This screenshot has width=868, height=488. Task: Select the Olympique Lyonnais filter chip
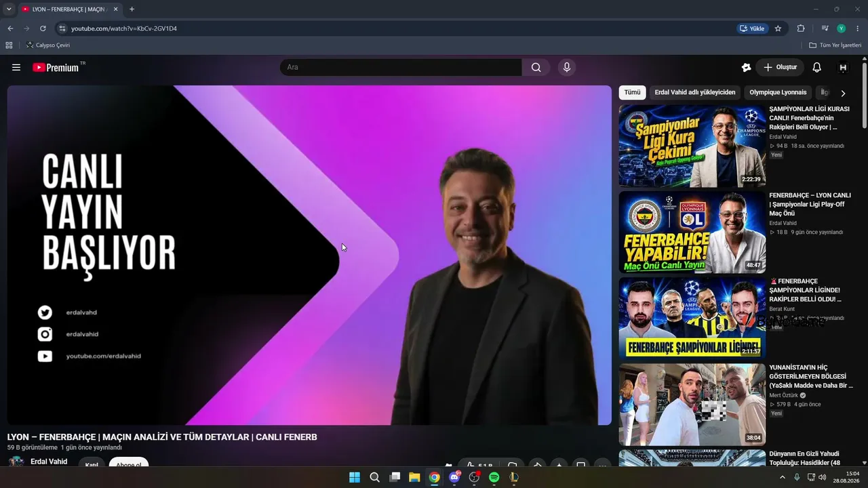click(778, 92)
